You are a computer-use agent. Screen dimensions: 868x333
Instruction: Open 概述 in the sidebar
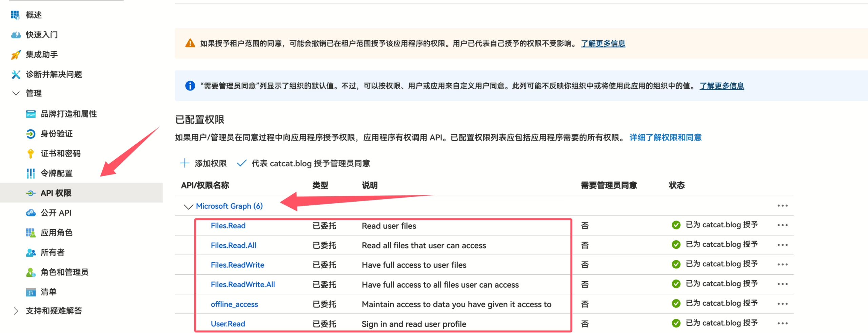point(34,15)
